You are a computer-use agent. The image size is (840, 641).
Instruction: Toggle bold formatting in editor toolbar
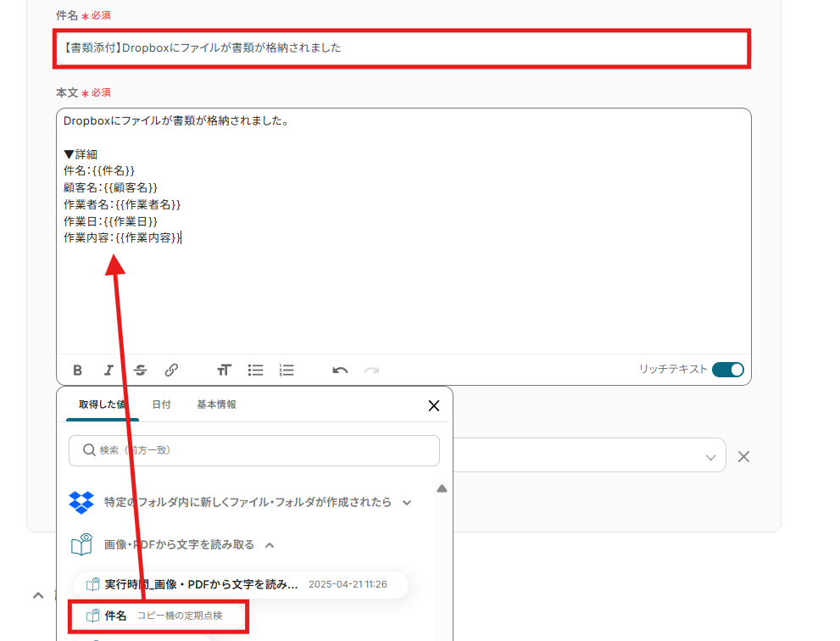point(78,370)
